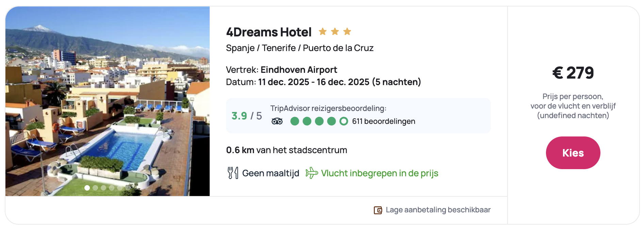Click the fork and knife meal icon
This screenshot has height=228, width=644.
click(x=233, y=173)
